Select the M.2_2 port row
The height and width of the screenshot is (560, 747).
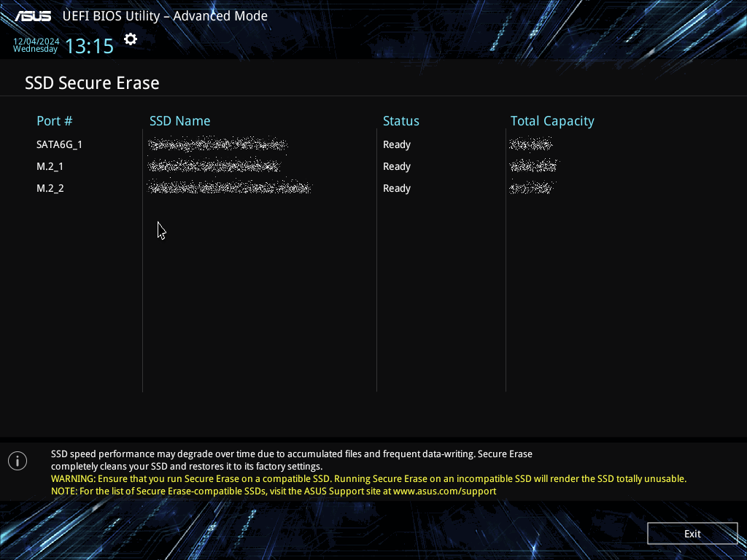[50, 188]
